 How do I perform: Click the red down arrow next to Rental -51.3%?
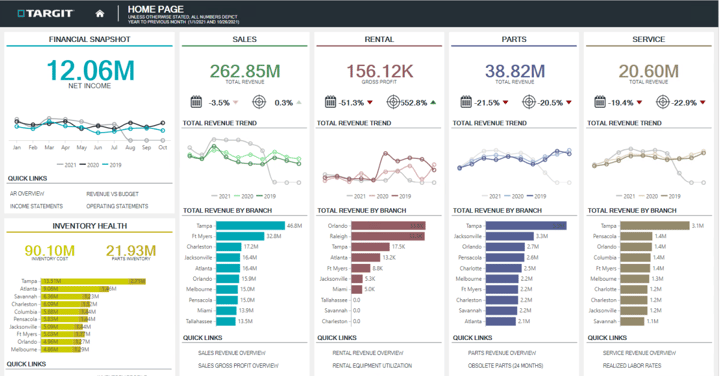click(370, 102)
